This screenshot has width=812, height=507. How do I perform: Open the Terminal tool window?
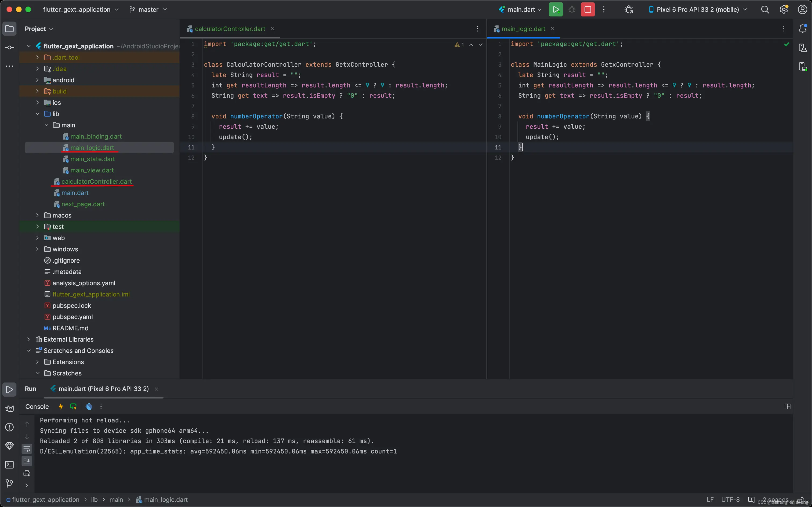pyautogui.click(x=9, y=465)
